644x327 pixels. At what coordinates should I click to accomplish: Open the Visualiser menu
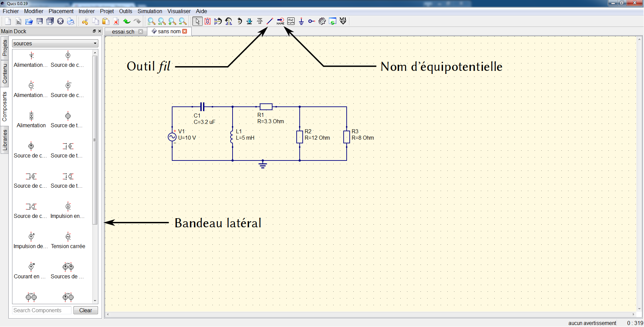(179, 11)
